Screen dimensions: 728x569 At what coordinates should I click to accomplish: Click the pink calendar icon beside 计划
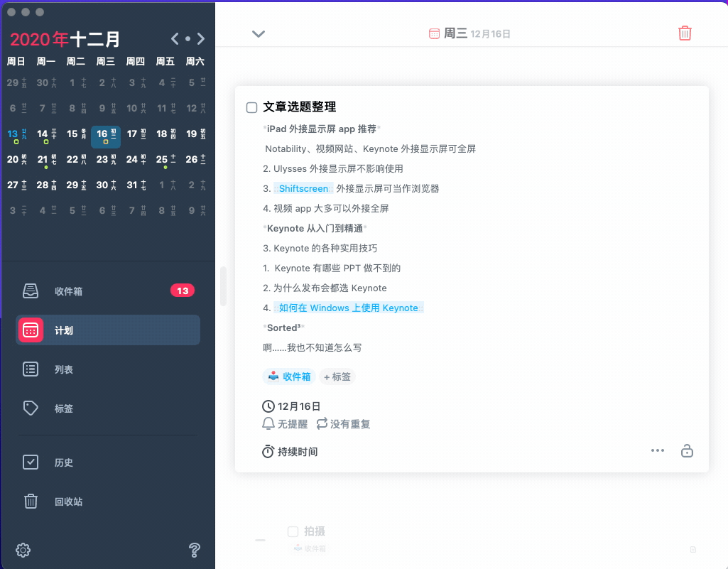pyautogui.click(x=31, y=330)
